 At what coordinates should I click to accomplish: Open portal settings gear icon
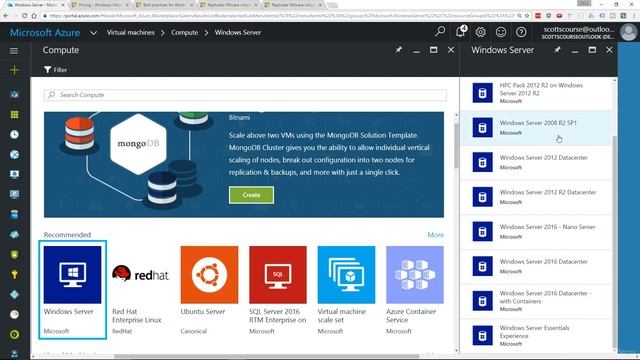pyautogui.click(x=480, y=32)
